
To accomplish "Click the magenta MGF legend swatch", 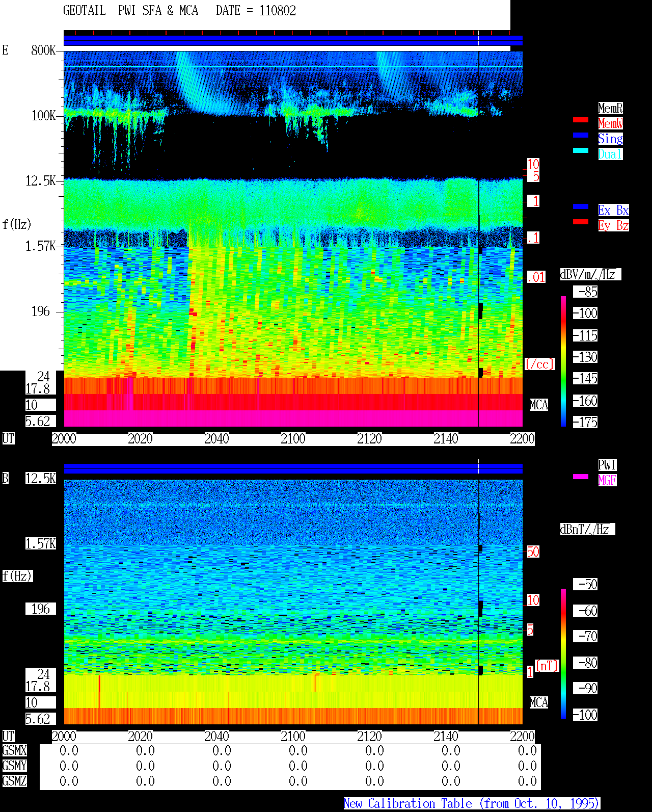I will click(581, 477).
